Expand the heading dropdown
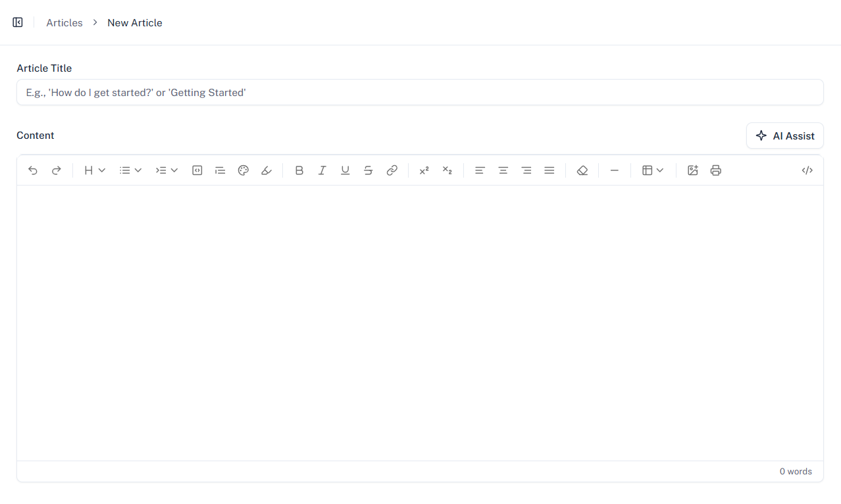841x504 pixels. 95,170
